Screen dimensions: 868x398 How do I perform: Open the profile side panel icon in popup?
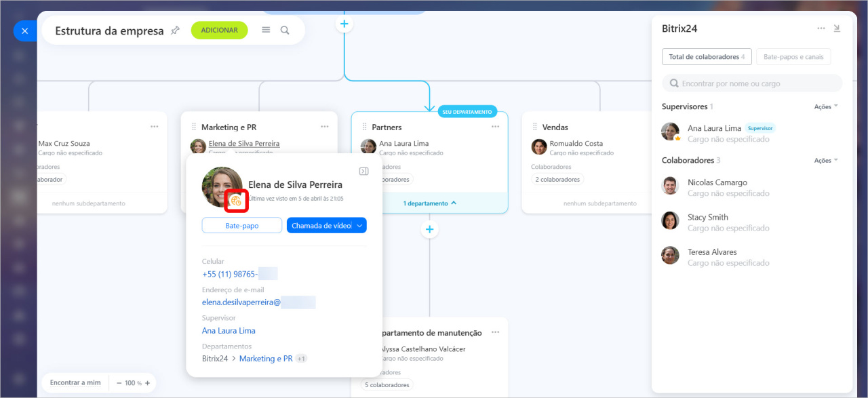click(x=363, y=172)
